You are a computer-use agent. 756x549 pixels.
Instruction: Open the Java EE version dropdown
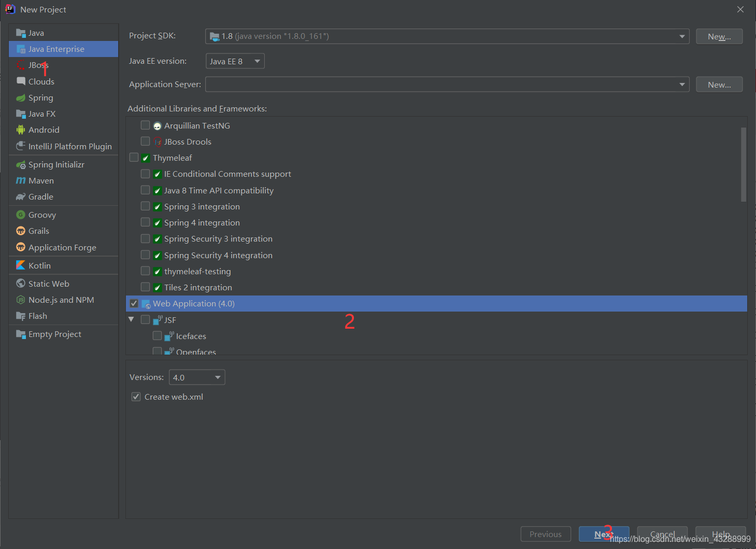click(x=235, y=61)
